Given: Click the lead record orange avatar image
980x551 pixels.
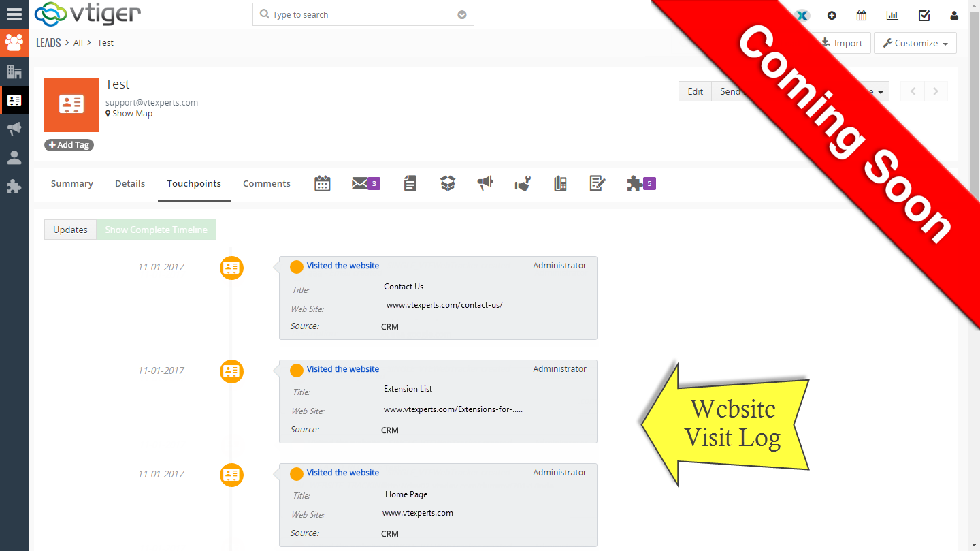Looking at the screenshot, I should (x=71, y=105).
